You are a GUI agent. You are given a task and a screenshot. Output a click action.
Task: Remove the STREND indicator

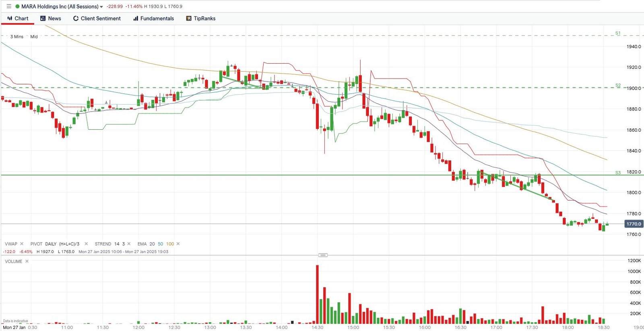pyautogui.click(x=129, y=244)
